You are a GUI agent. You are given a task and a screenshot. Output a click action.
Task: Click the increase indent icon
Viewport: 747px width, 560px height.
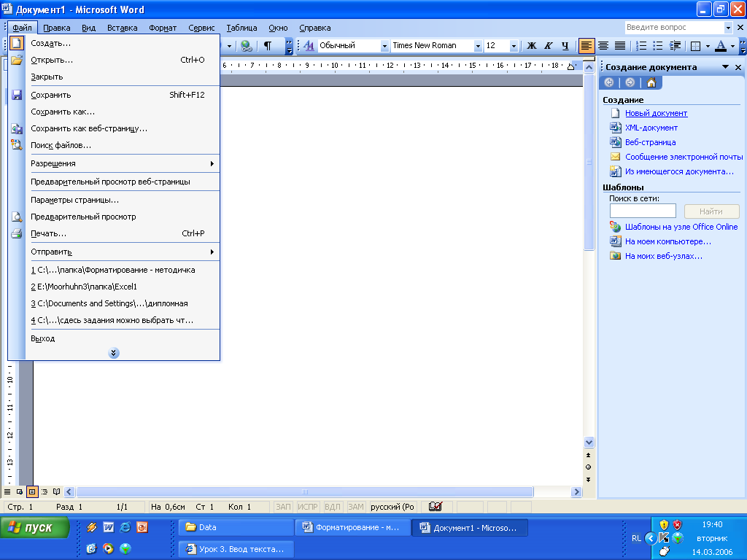pos(675,46)
